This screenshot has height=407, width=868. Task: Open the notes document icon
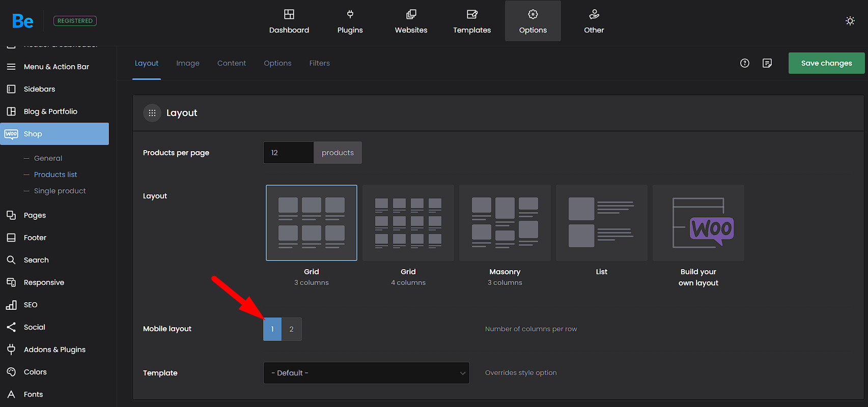pyautogui.click(x=767, y=63)
